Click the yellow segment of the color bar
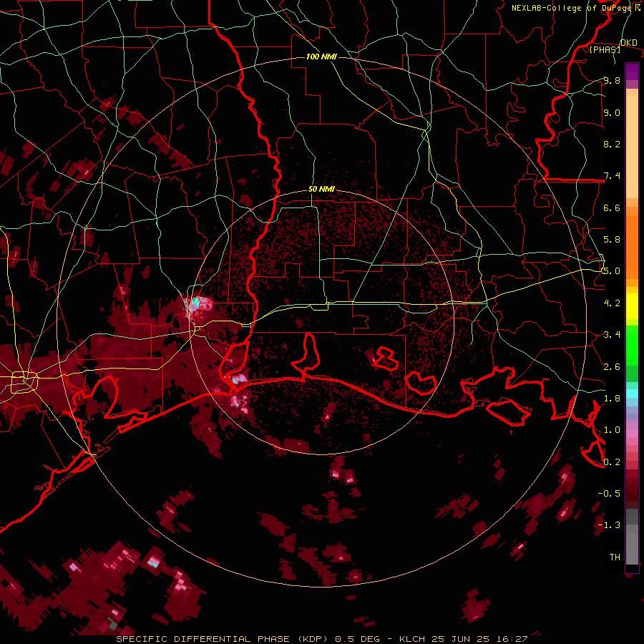Image resolution: width=644 pixels, height=644 pixels. (632, 306)
